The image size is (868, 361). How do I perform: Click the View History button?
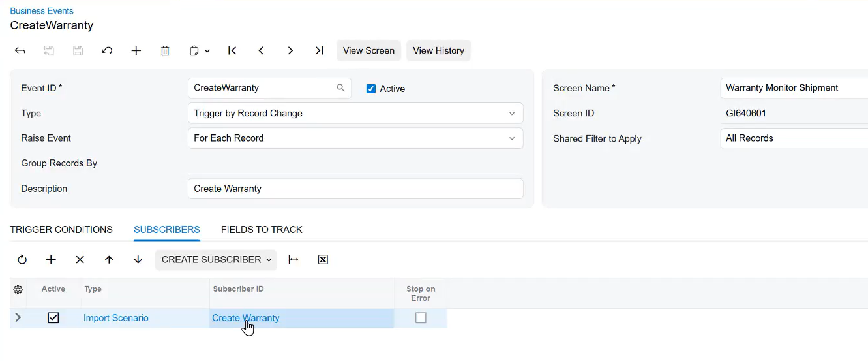pyautogui.click(x=438, y=50)
